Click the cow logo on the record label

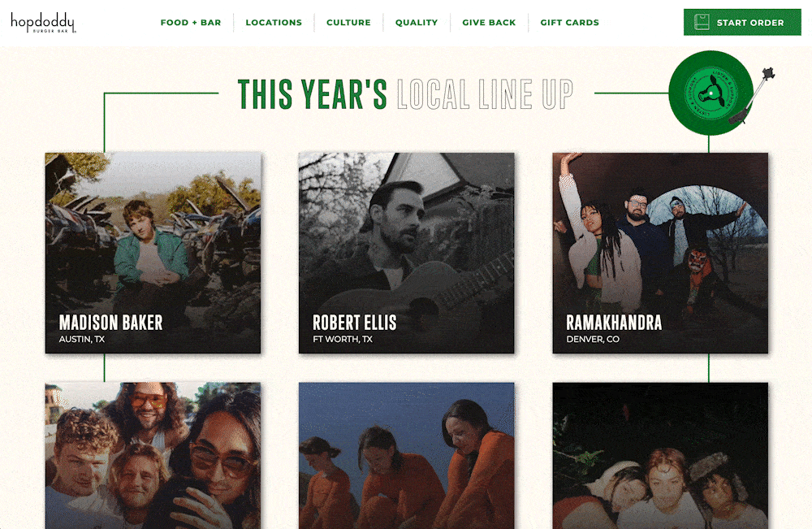[710, 93]
